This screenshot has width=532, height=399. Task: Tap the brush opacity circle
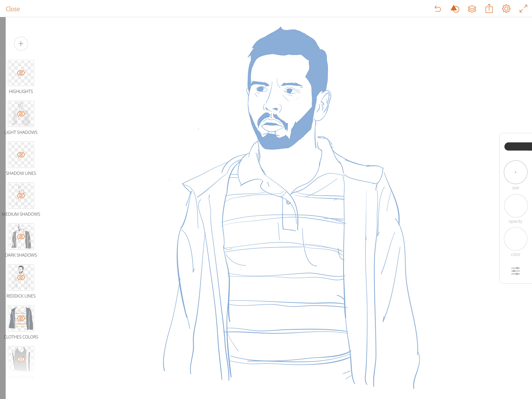(515, 205)
